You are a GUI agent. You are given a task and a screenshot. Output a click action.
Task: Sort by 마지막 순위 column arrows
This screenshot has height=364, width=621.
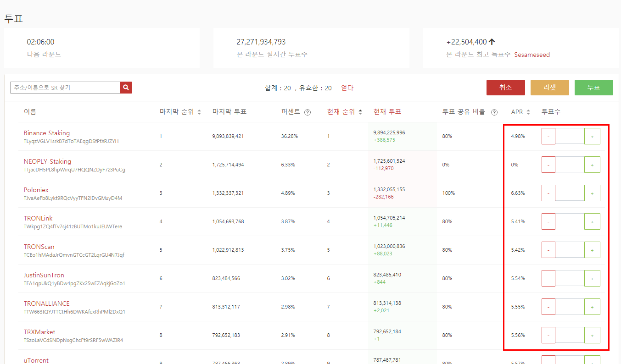coord(199,112)
